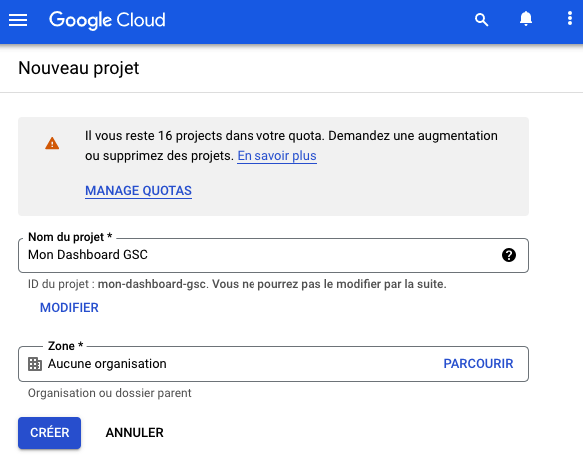This screenshot has width=583, height=475.
Task: Follow the En savoir plus link
Action: click(x=277, y=156)
